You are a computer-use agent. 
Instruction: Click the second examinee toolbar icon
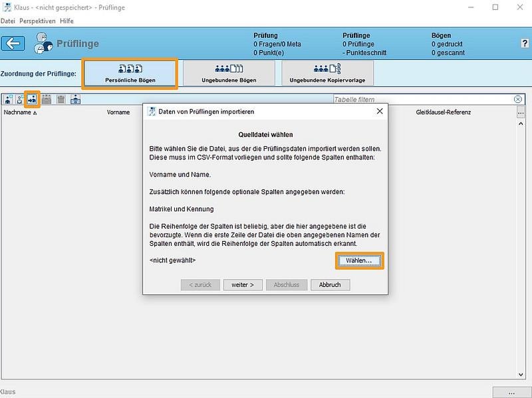coord(20,99)
